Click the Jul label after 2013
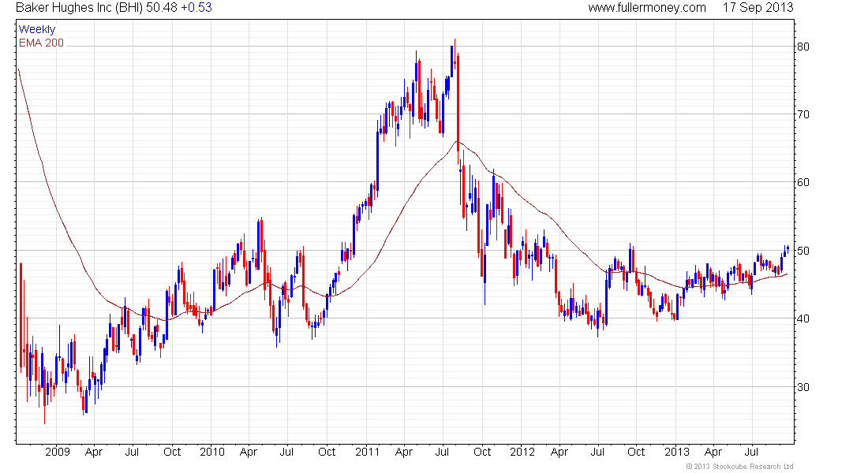Image resolution: width=868 pixels, height=473 pixels. pos(751,452)
